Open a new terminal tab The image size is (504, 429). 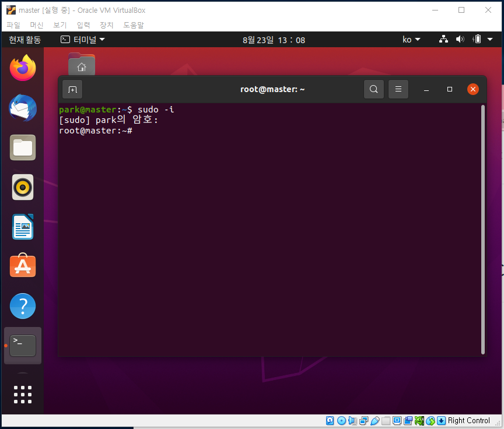[72, 89]
